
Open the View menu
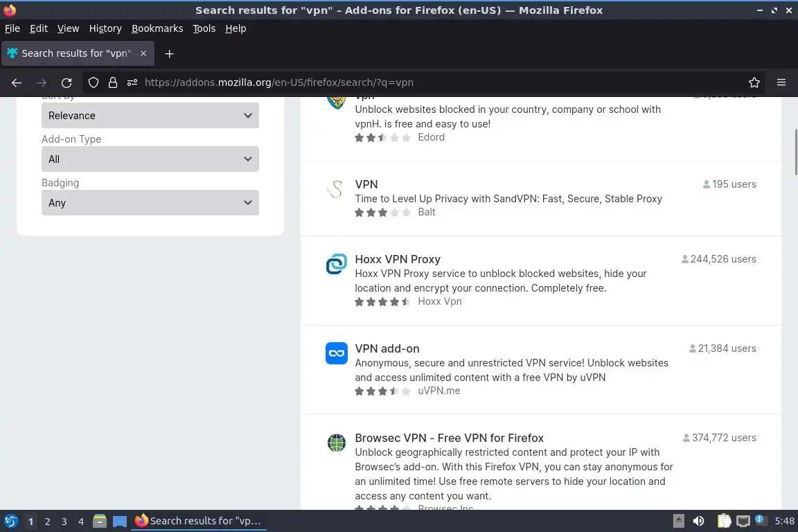pos(68,28)
